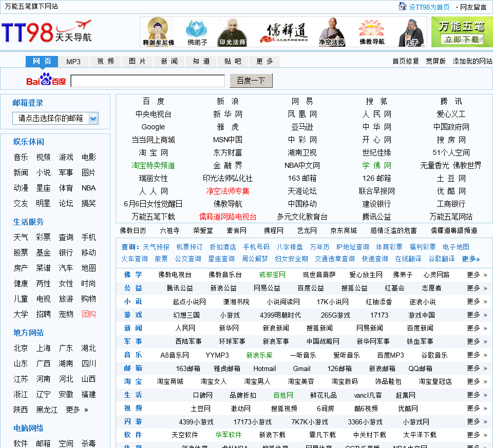
Task: Switch to the 视频 search tab
Action: 106,61
